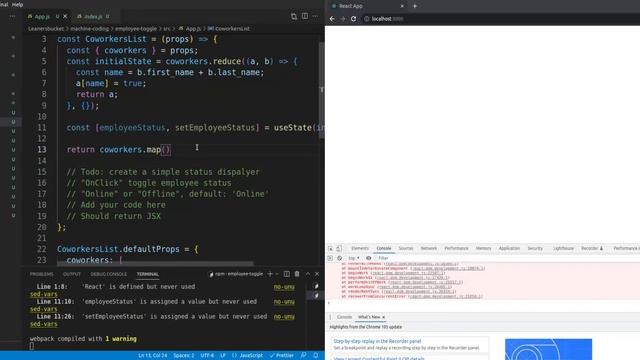Viewport: 640px width, 360px height.
Task: Go back in the browser
Action: pos(332,19)
